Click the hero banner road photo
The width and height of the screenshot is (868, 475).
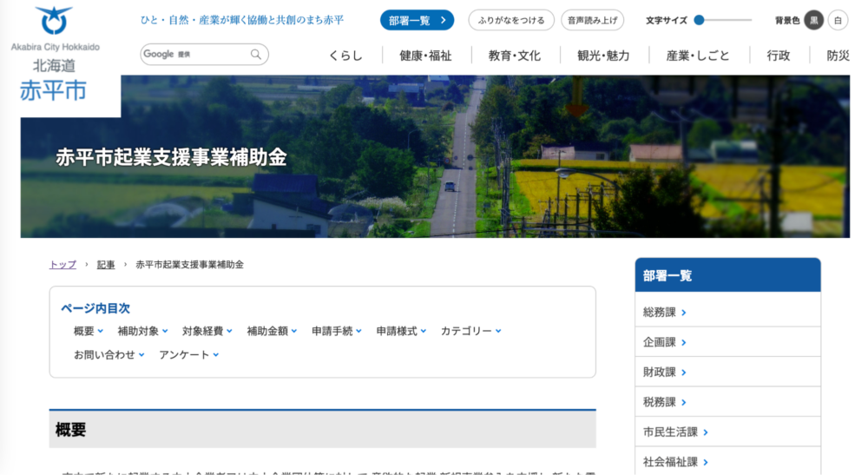435,156
